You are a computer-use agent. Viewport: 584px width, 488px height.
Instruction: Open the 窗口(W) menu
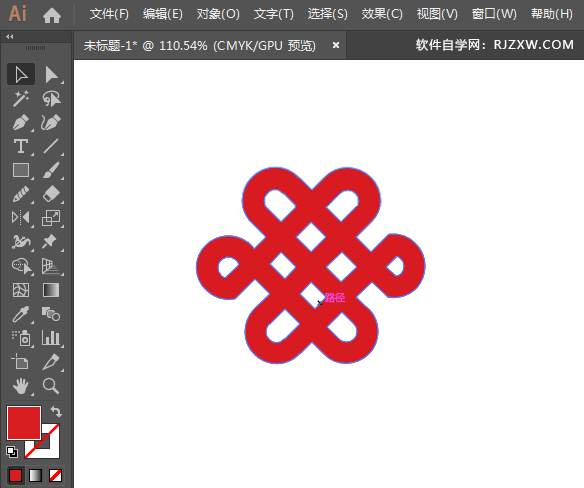[x=494, y=15]
